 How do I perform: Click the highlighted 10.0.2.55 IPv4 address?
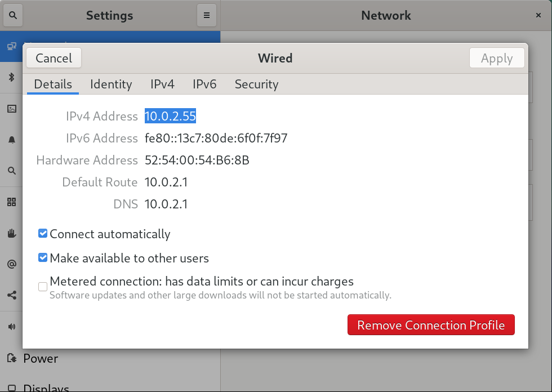(x=170, y=116)
